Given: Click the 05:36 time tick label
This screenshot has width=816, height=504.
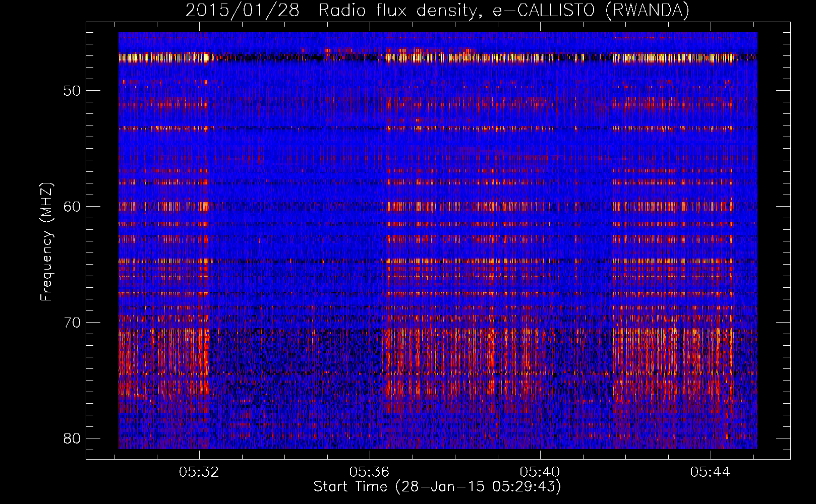Looking at the screenshot, I should [370, 472].
